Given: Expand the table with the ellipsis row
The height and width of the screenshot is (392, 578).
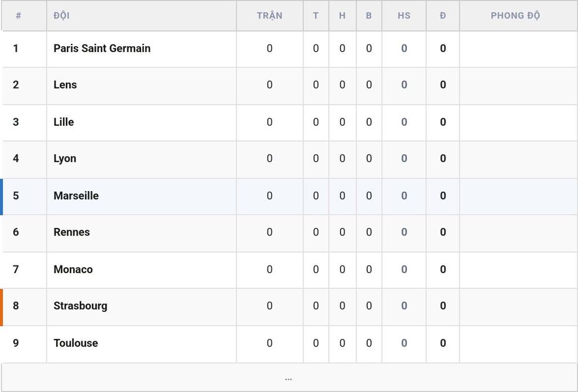Looking at the screenshot, I should click(x=288, y=378).
